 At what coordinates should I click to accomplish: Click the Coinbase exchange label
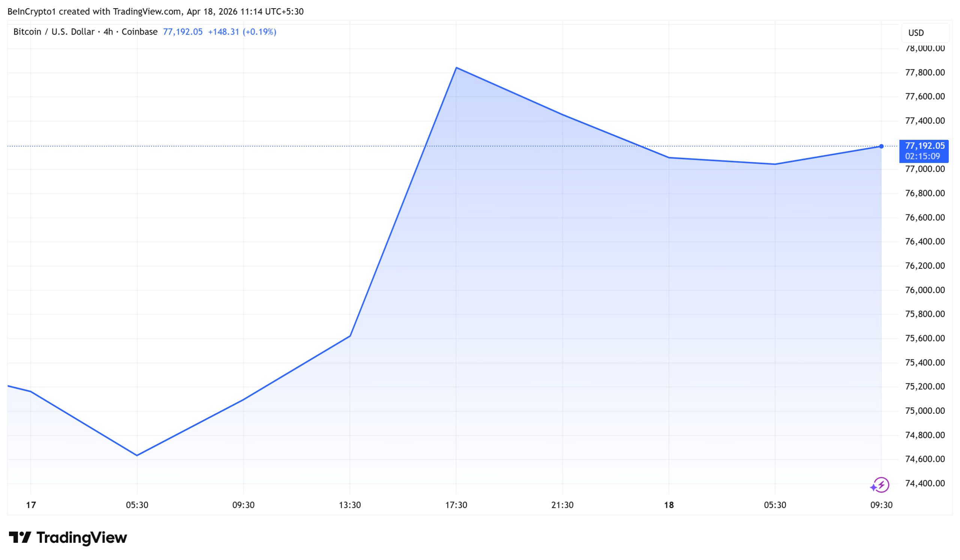tap(139, 32)
